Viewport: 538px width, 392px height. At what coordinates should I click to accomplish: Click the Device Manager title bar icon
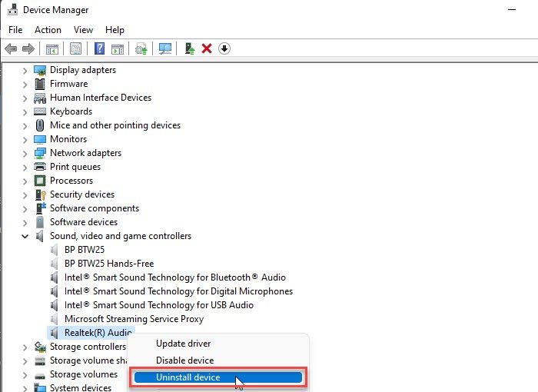pyautogui.click(x=12, y=10)
